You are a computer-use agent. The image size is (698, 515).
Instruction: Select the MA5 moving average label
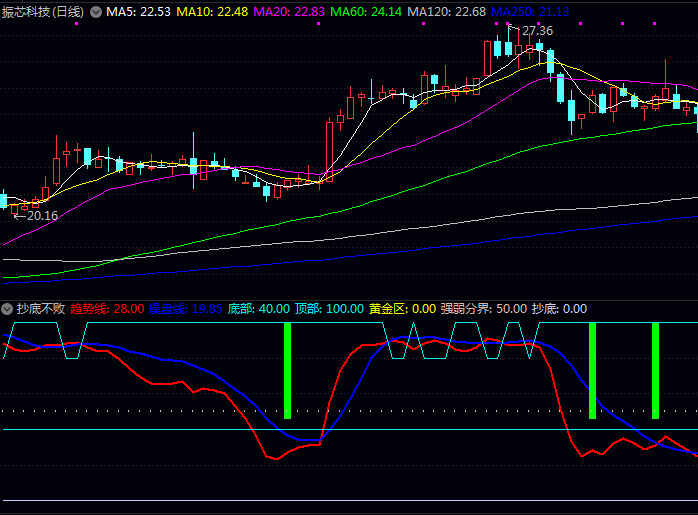tap(139, 12)
